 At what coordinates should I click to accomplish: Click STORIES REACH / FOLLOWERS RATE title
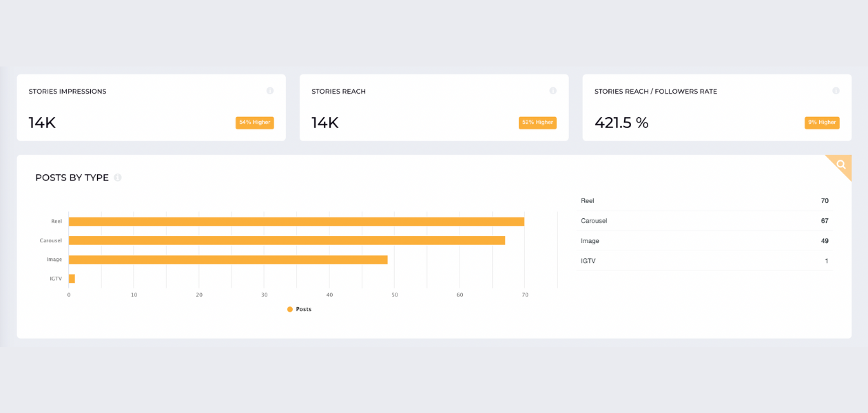(656, 92)
